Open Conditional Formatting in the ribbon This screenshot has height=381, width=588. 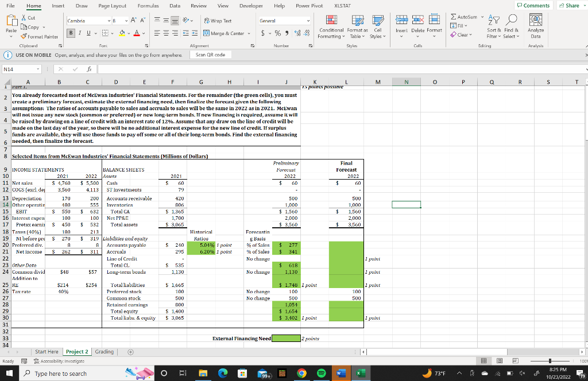[x=331, y=26]
